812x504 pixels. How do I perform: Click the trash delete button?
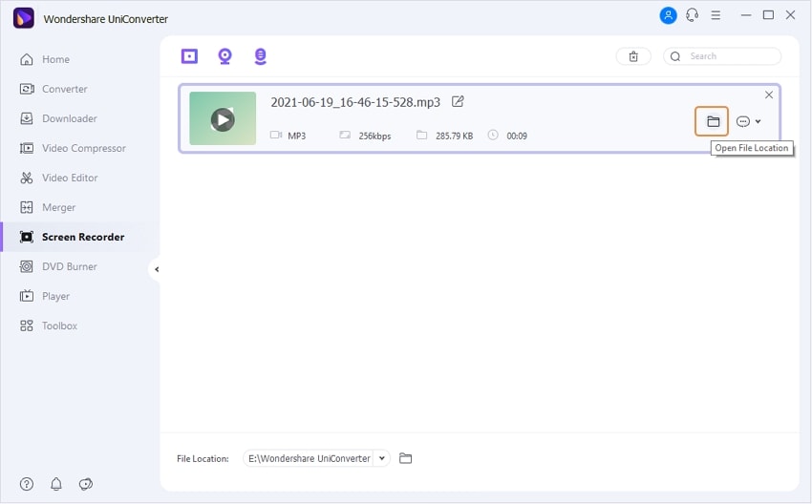[x=633, y=56]
